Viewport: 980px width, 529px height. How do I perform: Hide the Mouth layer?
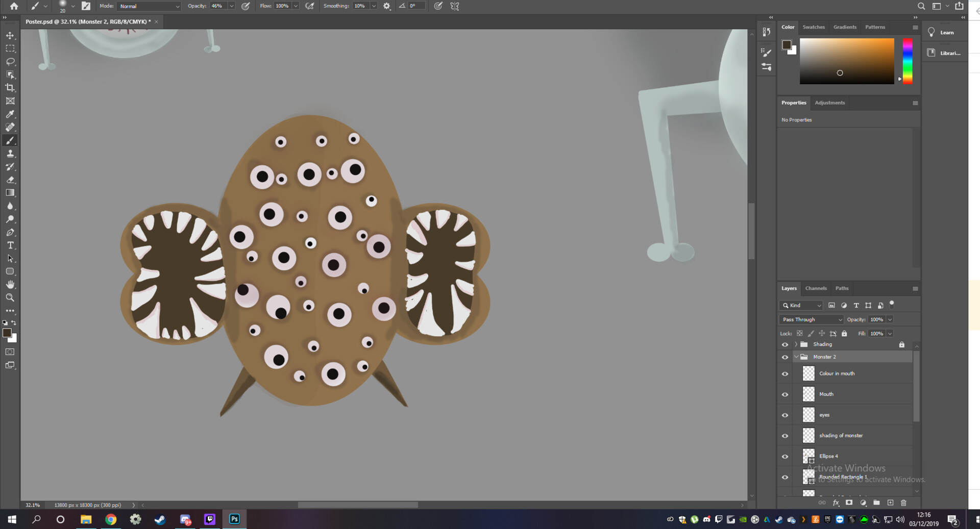pos(785,394)
